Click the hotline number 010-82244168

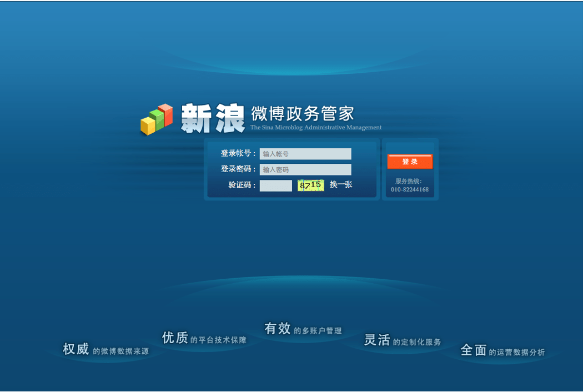click(x=410, y=190)
